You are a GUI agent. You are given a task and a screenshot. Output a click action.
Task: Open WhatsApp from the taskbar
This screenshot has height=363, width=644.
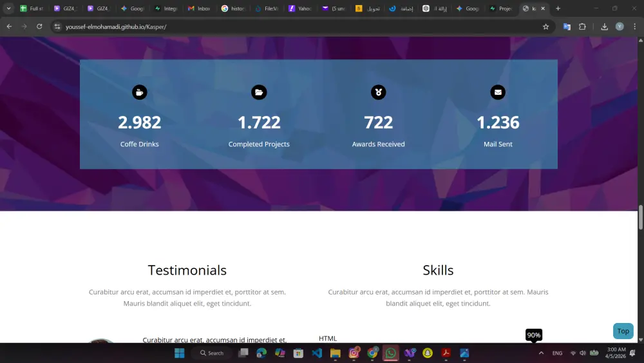coord(391,353)
